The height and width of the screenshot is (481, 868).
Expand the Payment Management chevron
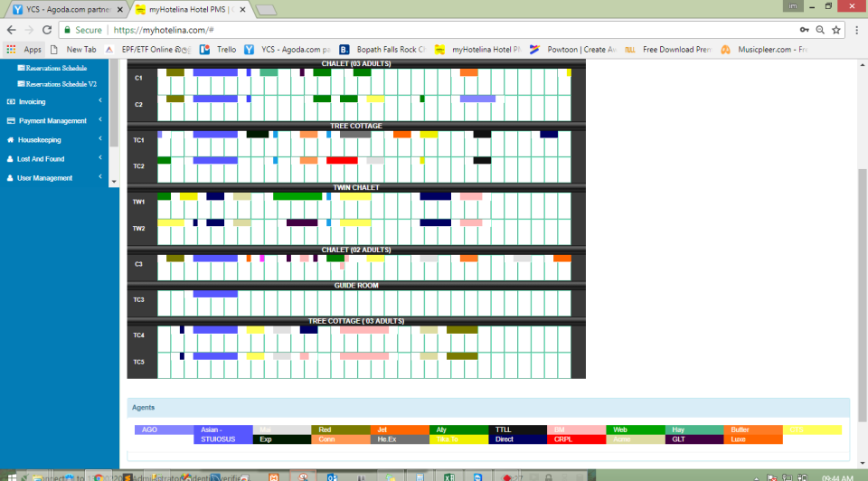(100, 119)
